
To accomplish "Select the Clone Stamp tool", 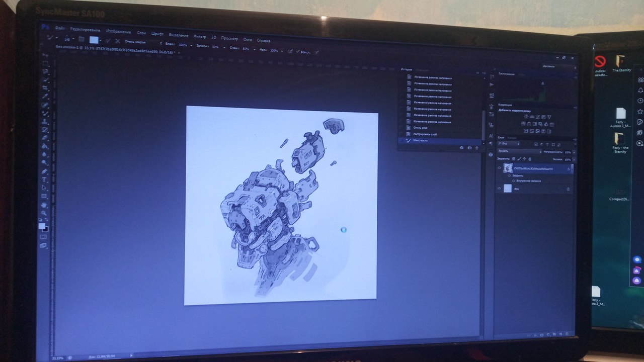I will (x=45, y=122).
